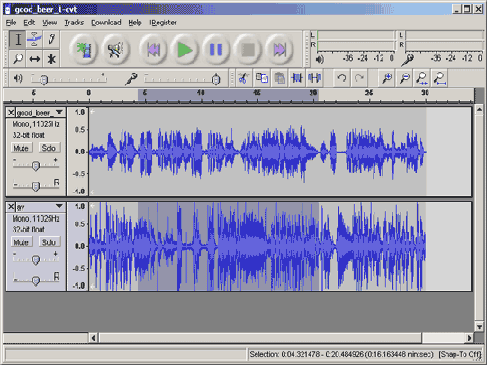Select the Envelope tool

(34, 39)
